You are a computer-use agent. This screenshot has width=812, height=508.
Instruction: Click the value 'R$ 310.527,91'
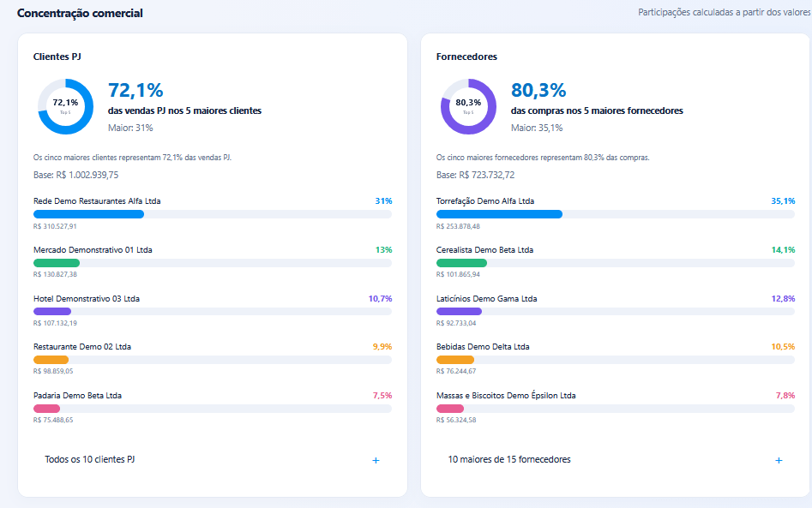(55, 226)
